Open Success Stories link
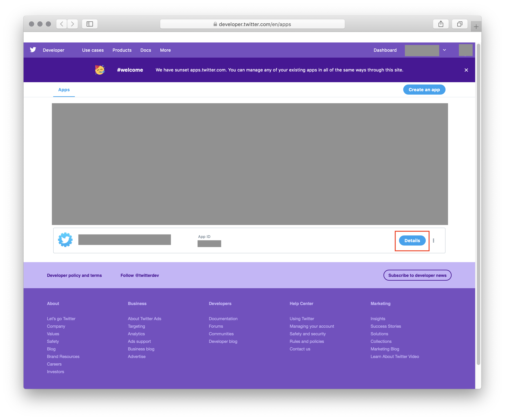Viewport: 505px width, 420px height. click(386, 326)
